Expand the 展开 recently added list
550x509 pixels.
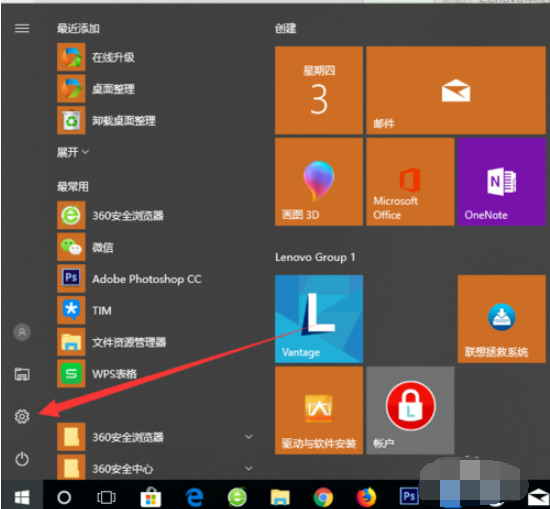pyautogui.click(x=73, y=152)
